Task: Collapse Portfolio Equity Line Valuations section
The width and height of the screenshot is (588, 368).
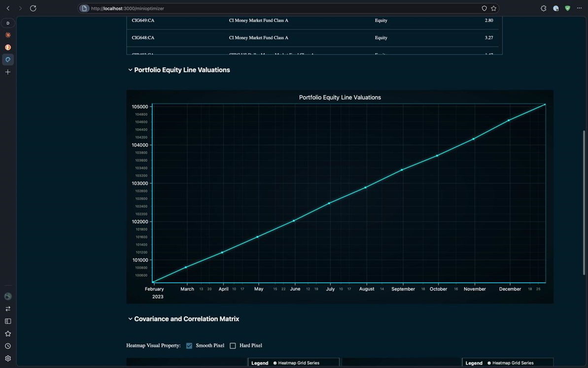Action: pyautogui.click(x=130, y=70)
